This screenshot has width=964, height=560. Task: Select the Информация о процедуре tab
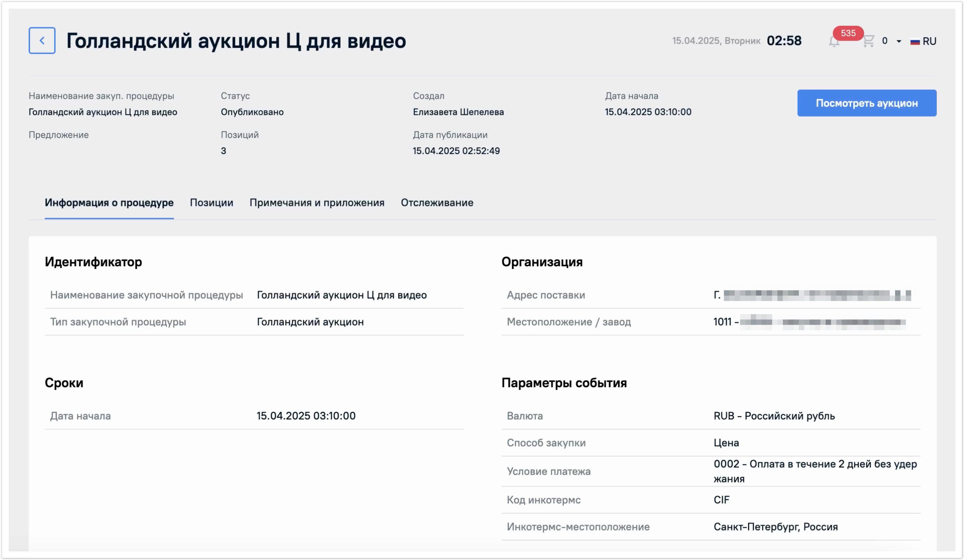[x=109, y=203]
